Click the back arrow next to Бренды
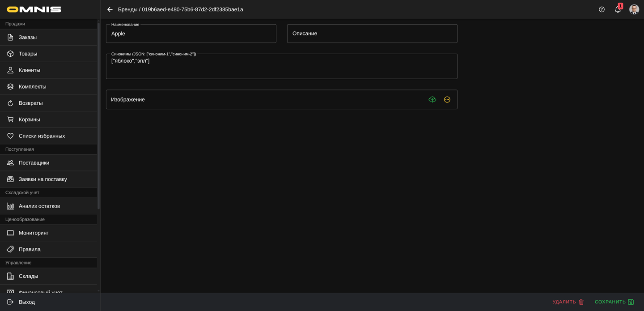644x311 pixels. pyautogui.click(x=110, y=9)
